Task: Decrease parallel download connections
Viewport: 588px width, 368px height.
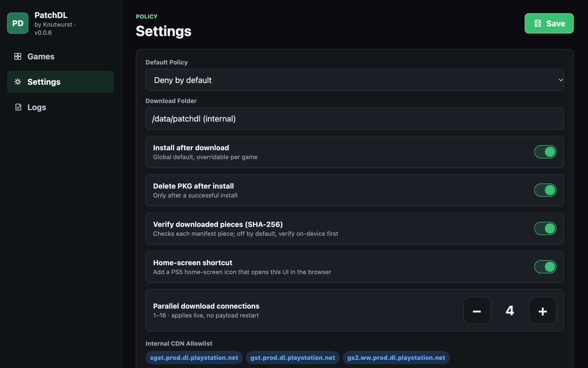Action: pyautogui.click(x=477, y=311)
